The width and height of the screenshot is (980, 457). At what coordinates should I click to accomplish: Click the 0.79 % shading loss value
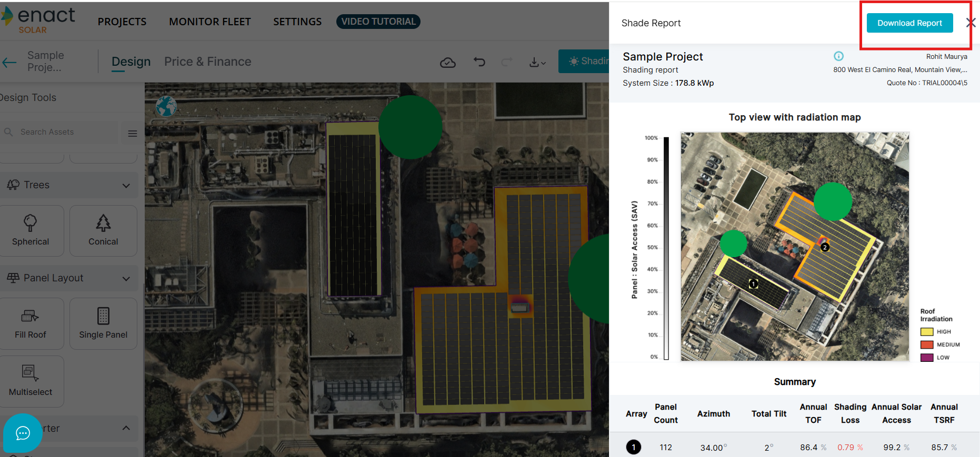[x=850, y=448]
